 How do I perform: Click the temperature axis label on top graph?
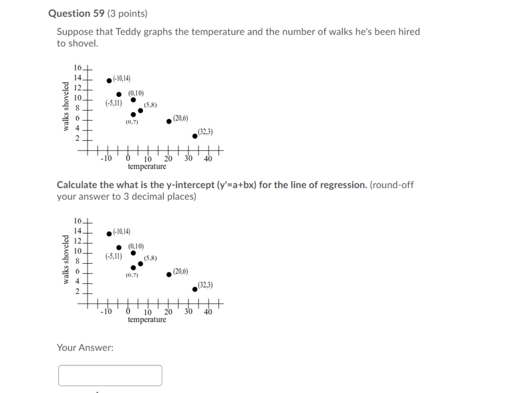point(147,167)
